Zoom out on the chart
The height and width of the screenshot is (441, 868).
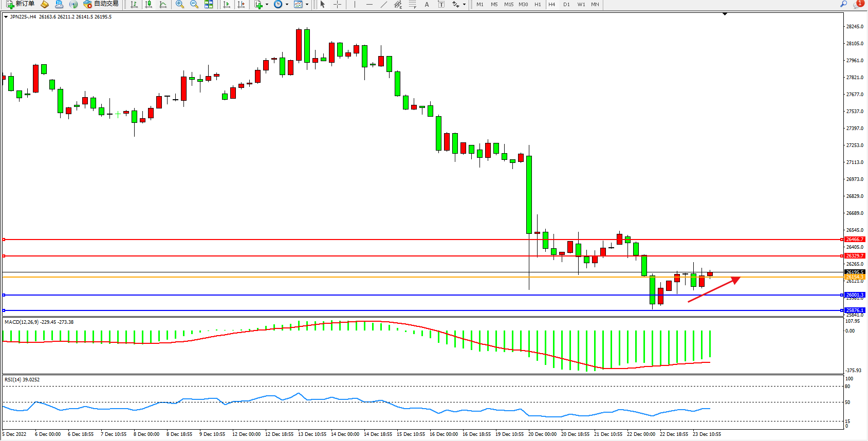[194, 4]
